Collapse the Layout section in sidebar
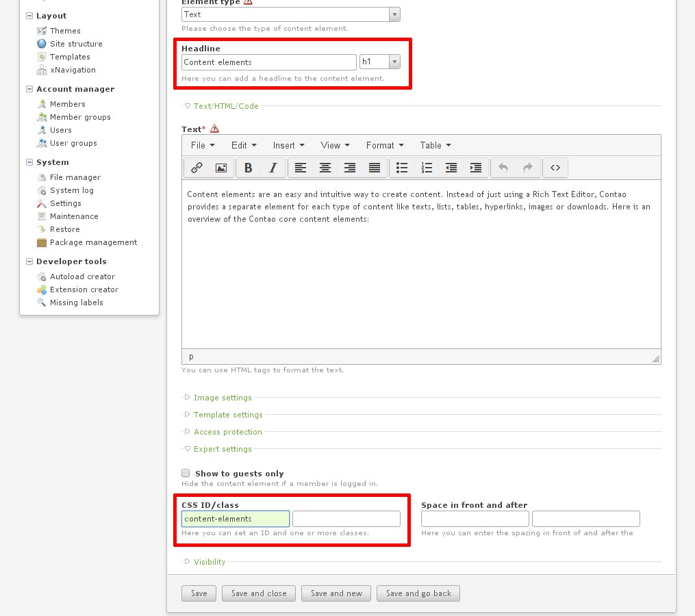Image resolution: width=695 pixels, height=616 pixels. click(x=30, y=16)
